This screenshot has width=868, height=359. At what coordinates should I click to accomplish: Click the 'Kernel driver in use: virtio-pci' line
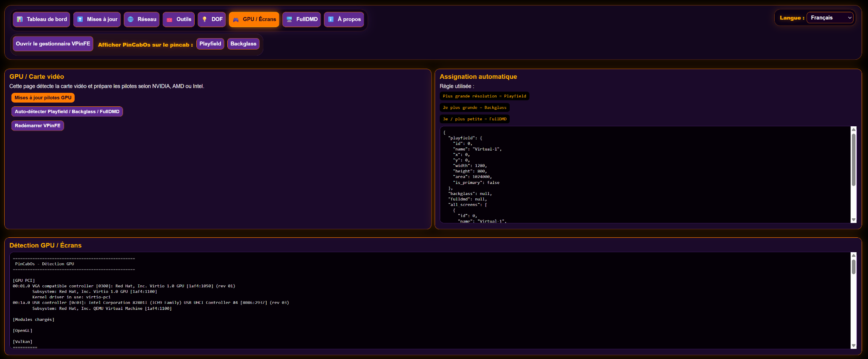pos(71,297)
